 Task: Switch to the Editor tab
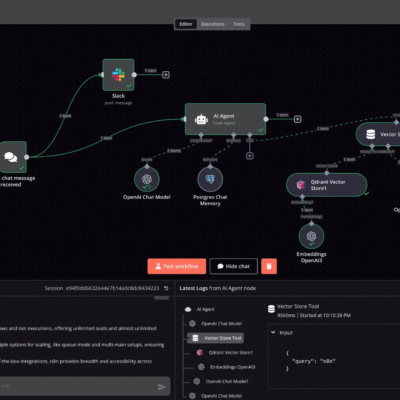coord(186,24)
